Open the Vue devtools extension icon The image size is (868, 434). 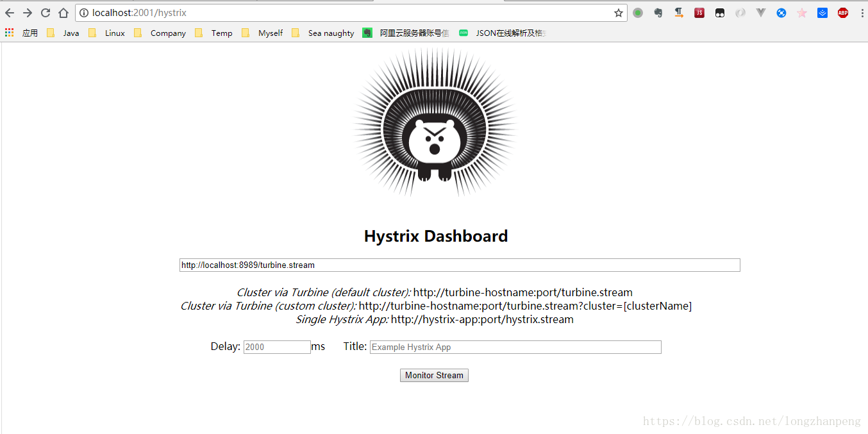coord(761,13)
